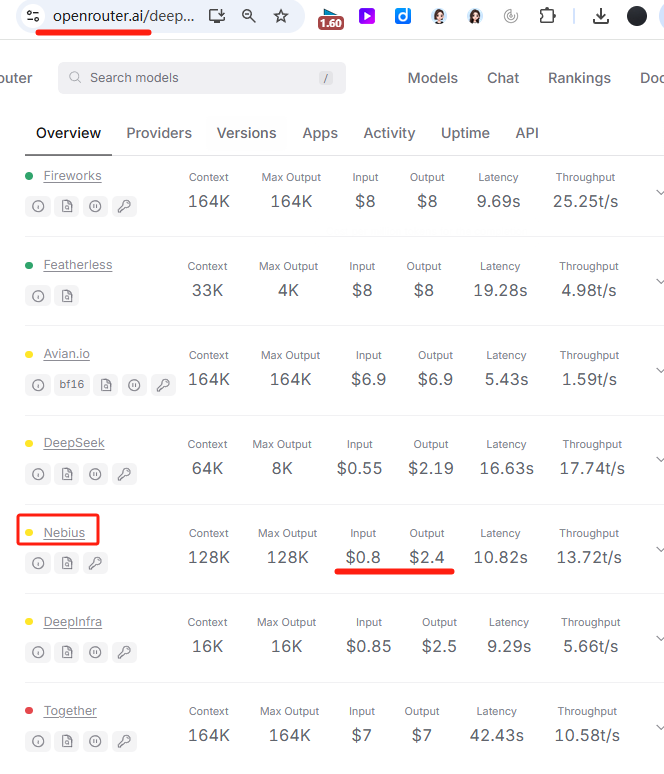Open the Versions tab
664x774 pixels.
point(246,133)
